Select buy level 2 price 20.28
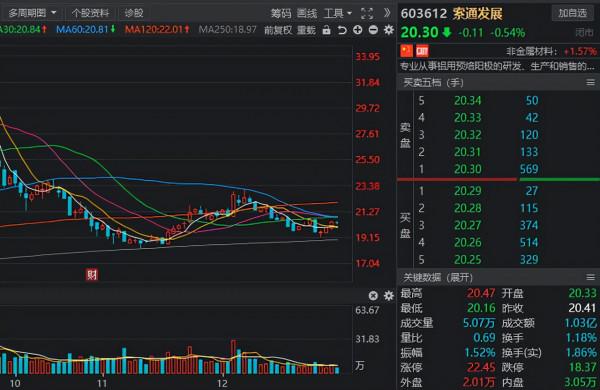 [468, 208]
